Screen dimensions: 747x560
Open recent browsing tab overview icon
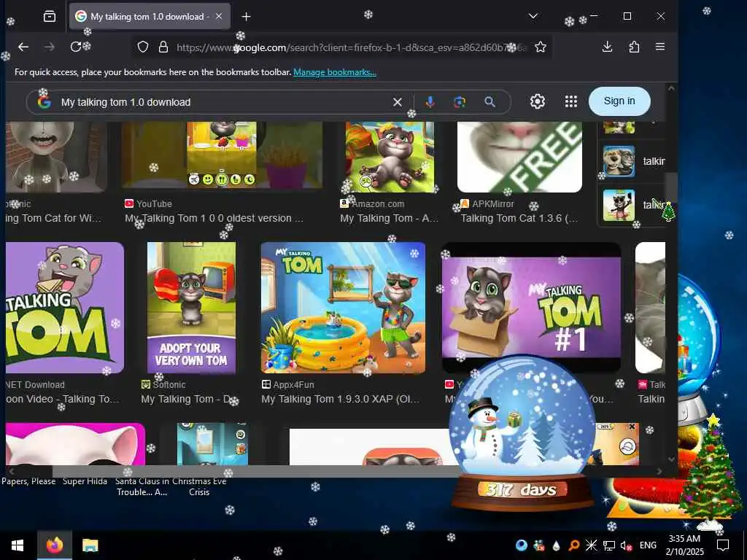tap(50, 17)
